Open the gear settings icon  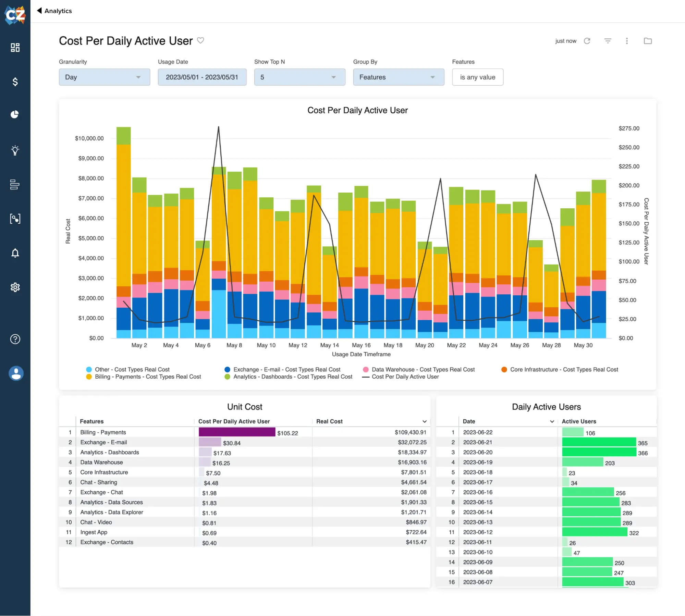[15, 287]
